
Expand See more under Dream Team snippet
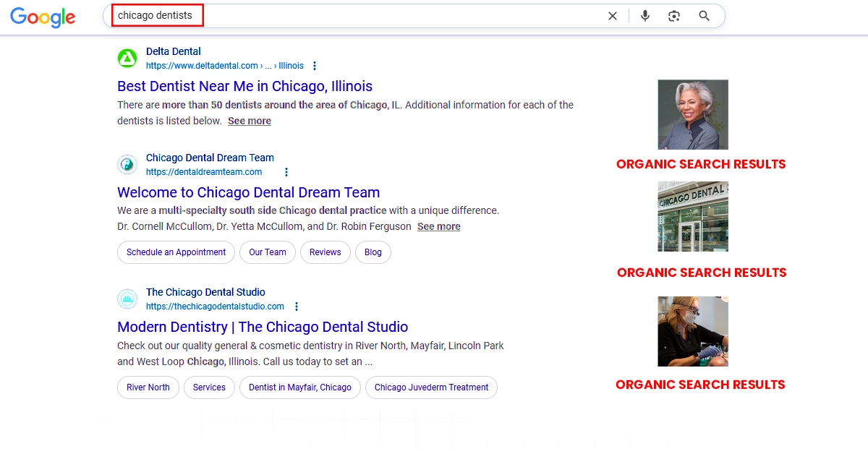pyautogui.click(x=438, y=226)
